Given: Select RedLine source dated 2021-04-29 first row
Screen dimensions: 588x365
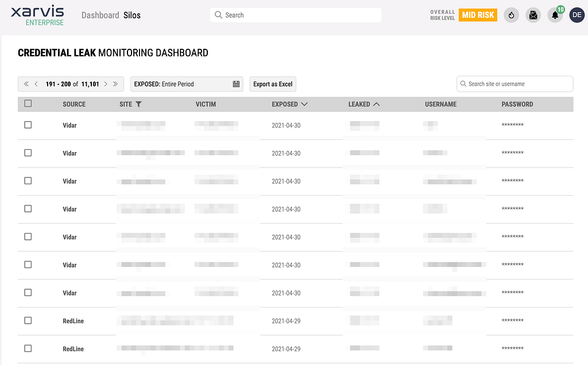Looking at the screenshot, I should pos(73,321).
